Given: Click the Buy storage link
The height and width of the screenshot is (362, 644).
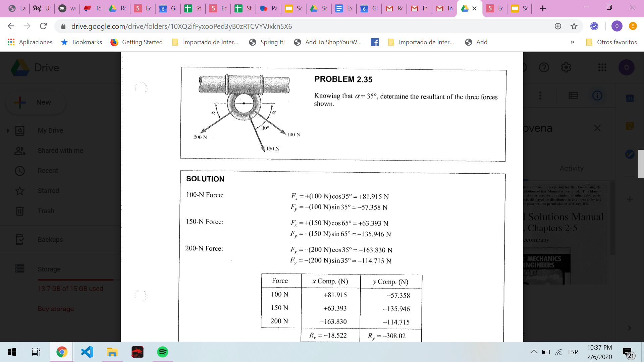Looking at the screenshot, I should point(56,309).
